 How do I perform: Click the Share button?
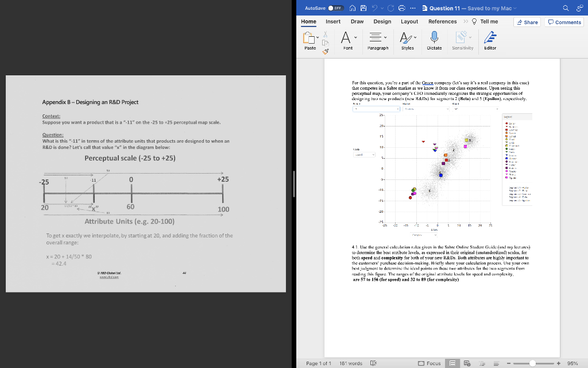point(527,22)
